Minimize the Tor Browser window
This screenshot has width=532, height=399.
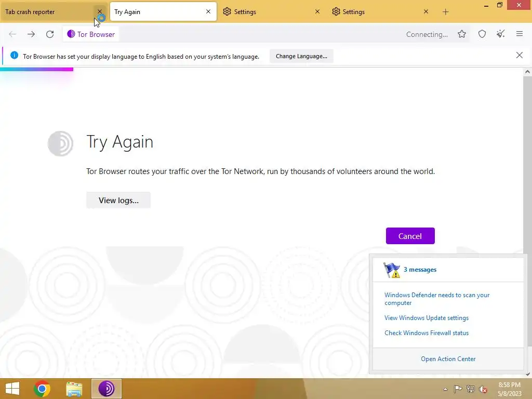tap(486, 5)
